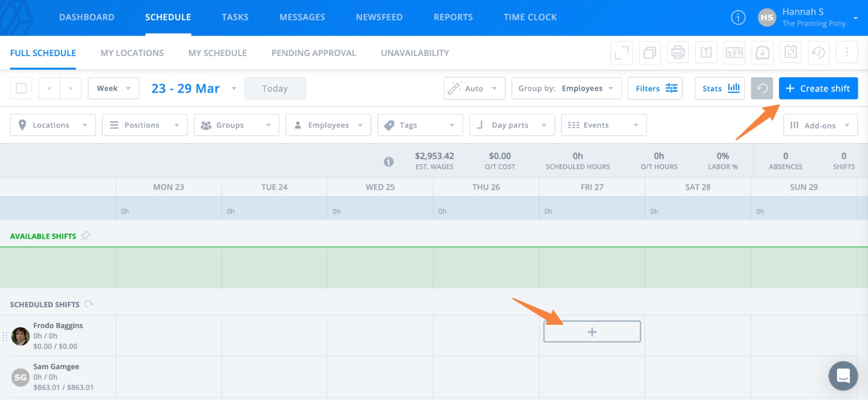This screenshot has width=868, height=400.
Task: Click the printer icon in the toolbar
Action: click(x=678, y=52)
